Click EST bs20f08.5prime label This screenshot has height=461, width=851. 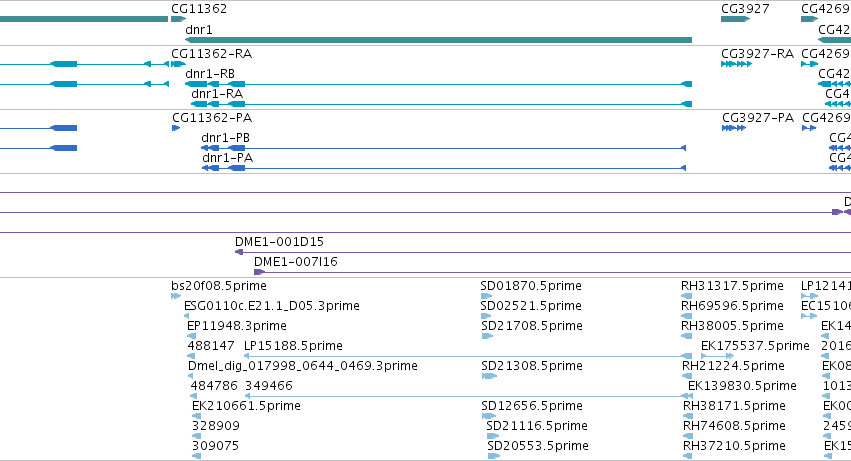(x=219, y=286)
